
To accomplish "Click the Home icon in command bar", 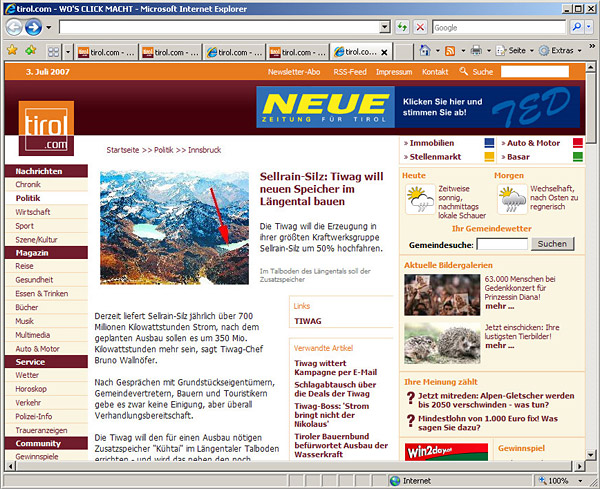I will pyautogui.click(x=425, y=50).
